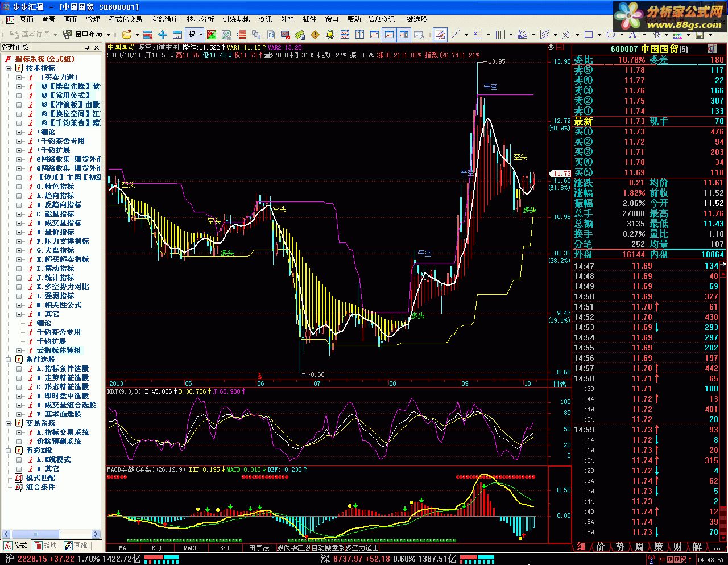Open the 技术分析 menu
The image size is (728, 565).
[200, 19]
